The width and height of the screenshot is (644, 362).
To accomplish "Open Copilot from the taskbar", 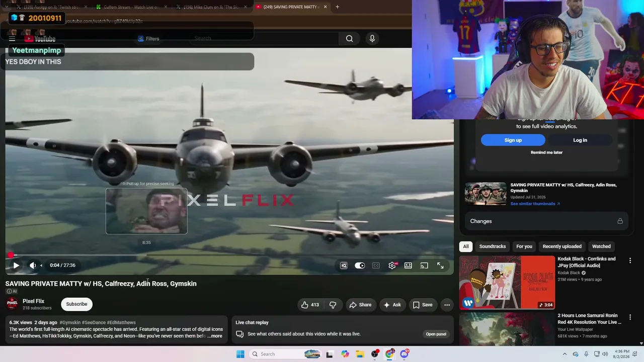I will [345, 354].
